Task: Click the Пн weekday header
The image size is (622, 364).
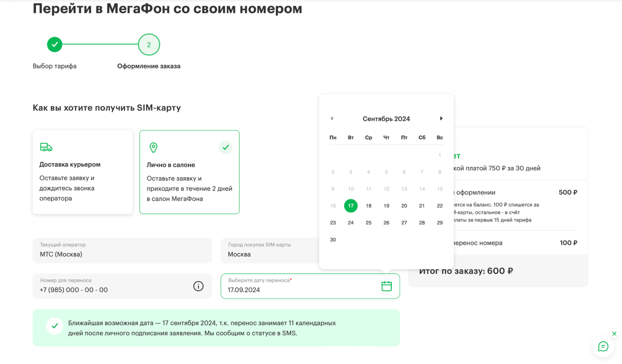Action: 333,137
